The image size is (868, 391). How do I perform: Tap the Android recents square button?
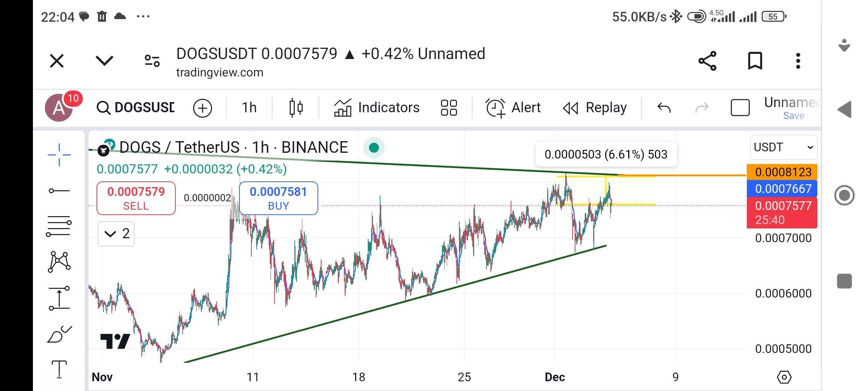coord(844,281)
